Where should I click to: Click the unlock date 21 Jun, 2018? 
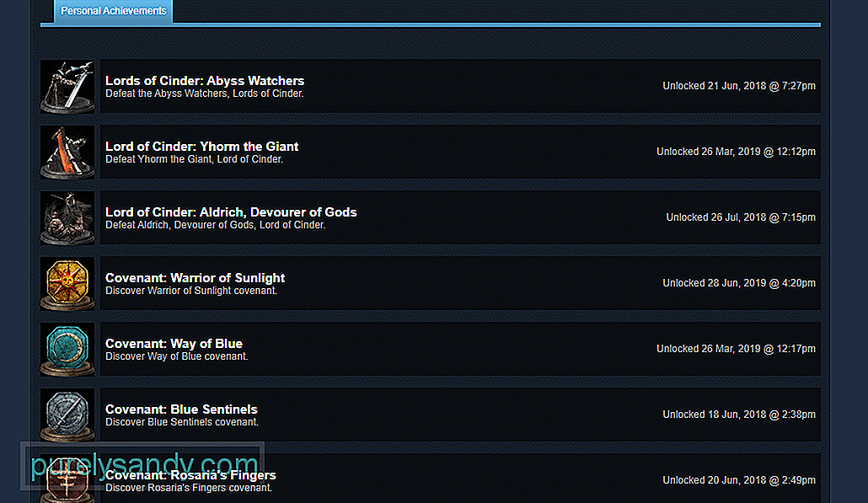coord(738,86)
